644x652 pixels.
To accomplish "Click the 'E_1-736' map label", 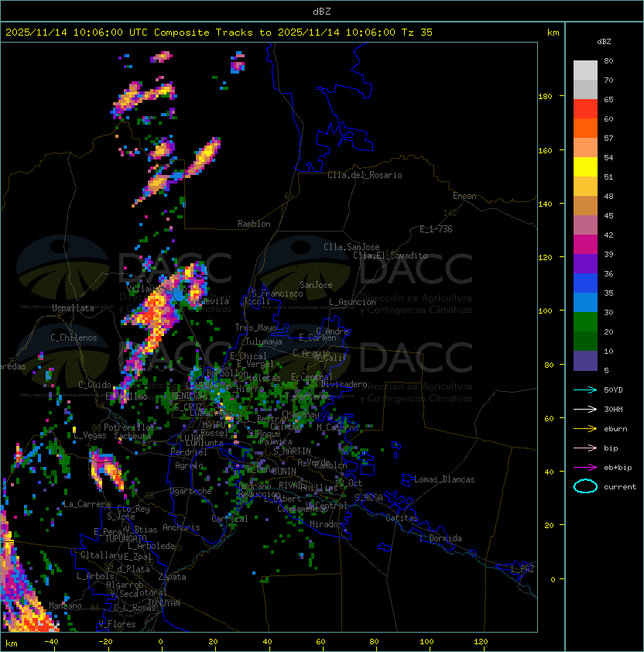I will [x=436, y=229].
